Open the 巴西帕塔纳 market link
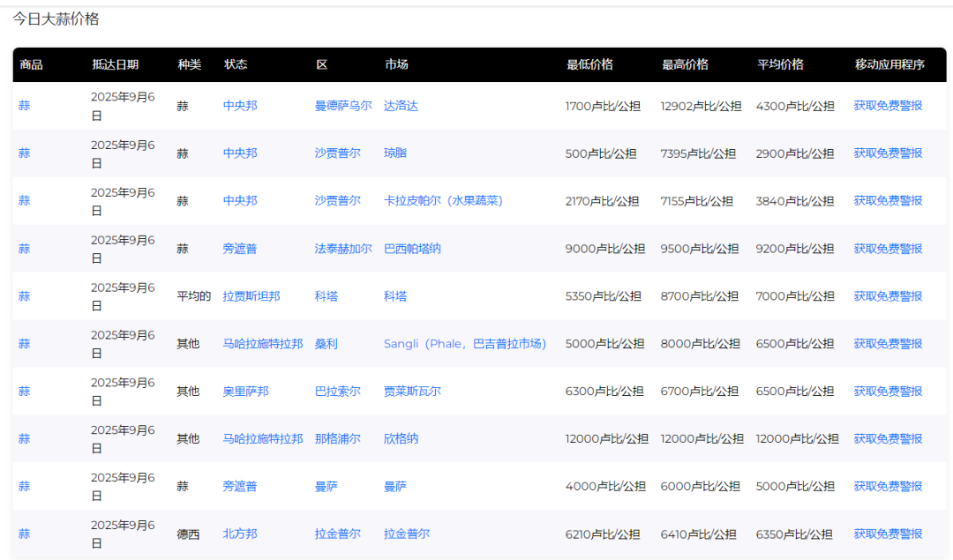Viewport: 953px width, 560px height. (x=412, y=249)
